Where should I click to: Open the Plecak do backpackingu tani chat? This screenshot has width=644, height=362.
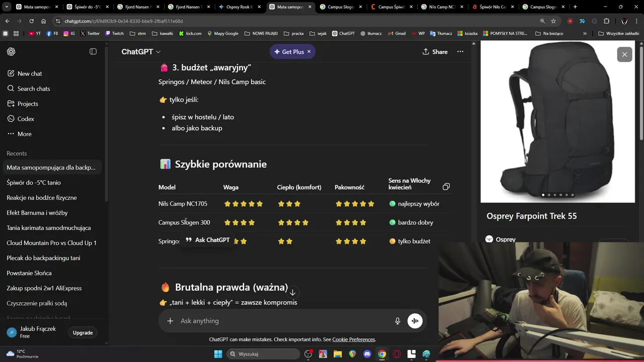[53, 258]
